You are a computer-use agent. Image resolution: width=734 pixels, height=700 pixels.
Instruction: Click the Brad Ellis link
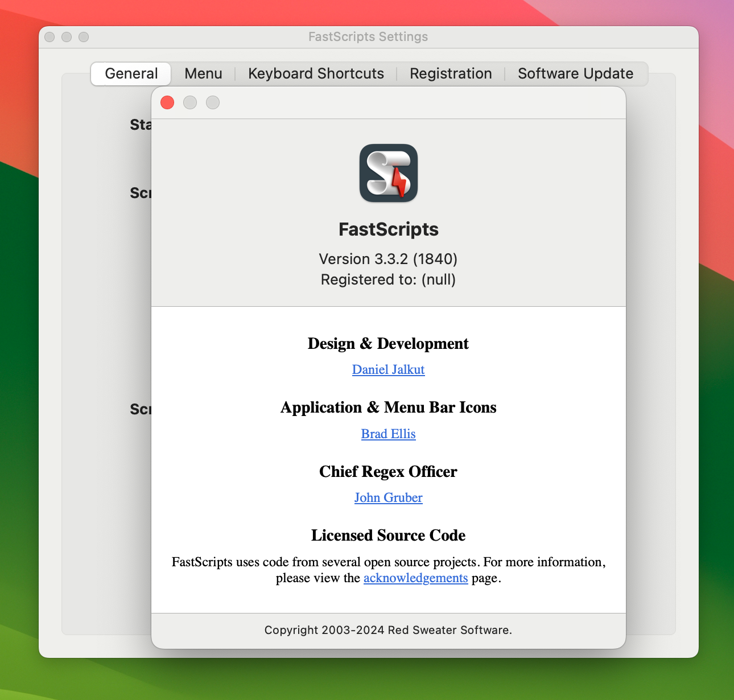click(389, 434)
